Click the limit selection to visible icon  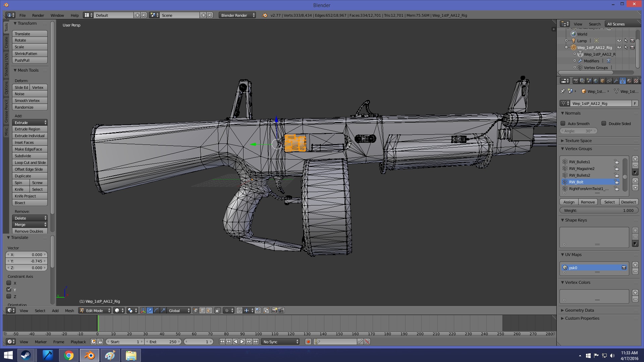217,310
